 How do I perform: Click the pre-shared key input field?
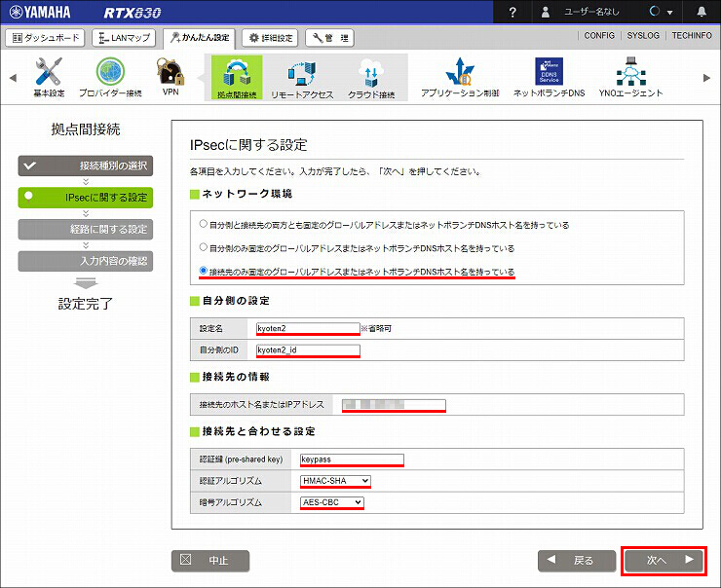[x=352, y=459]
